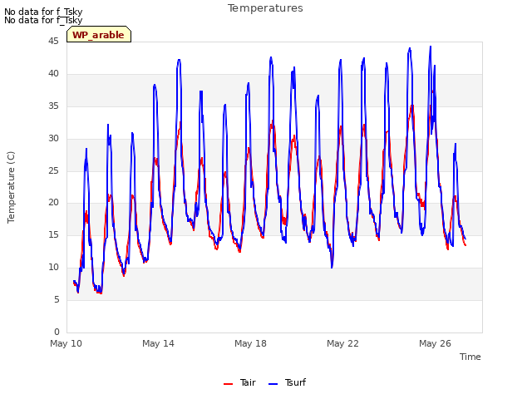Toggle the Tair legend entry
The image size is (532, 399).
tap(239, 382)
